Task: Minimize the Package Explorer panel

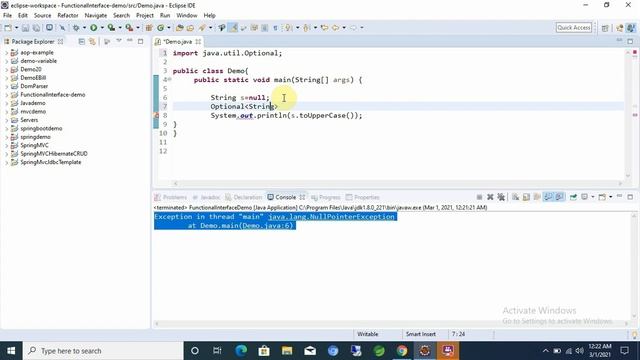Action: coord(130,41)
